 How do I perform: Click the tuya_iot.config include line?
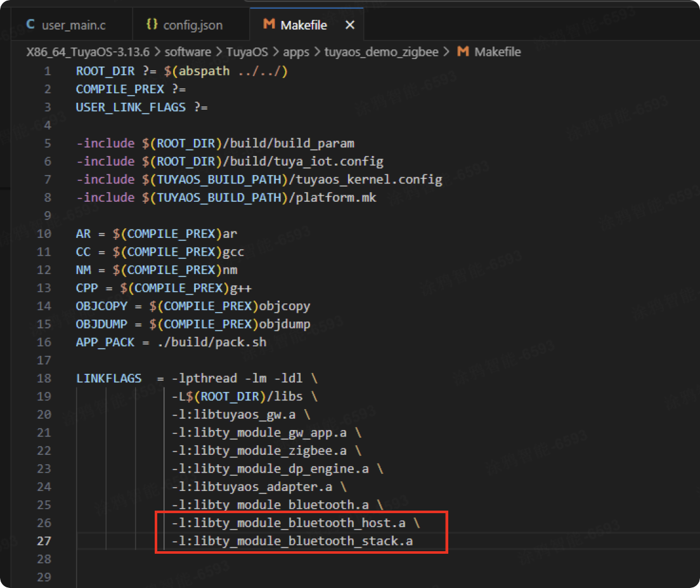point(230,162)
